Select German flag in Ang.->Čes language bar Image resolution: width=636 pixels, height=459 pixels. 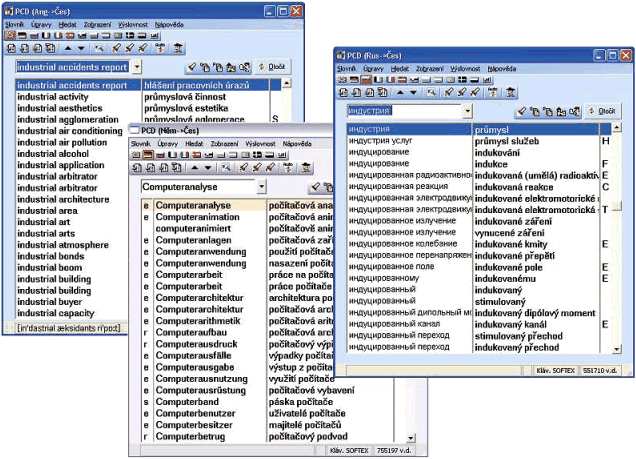22,36
